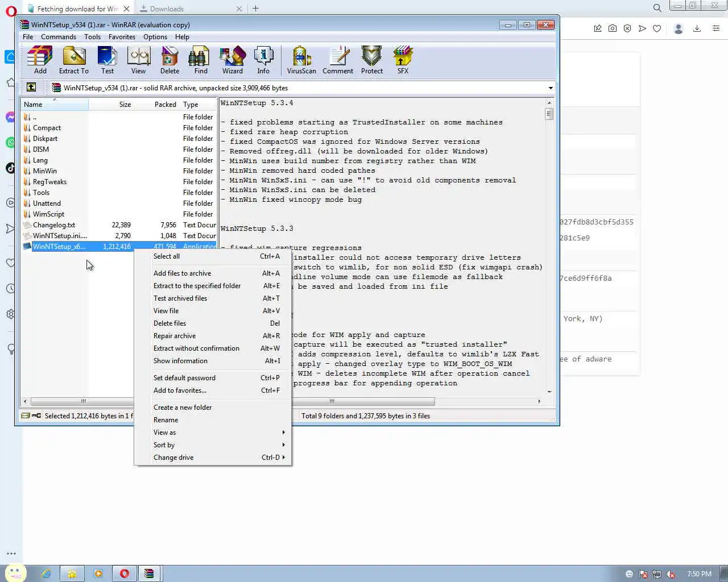Click the Protect shield icon

(x=371, y=60)
